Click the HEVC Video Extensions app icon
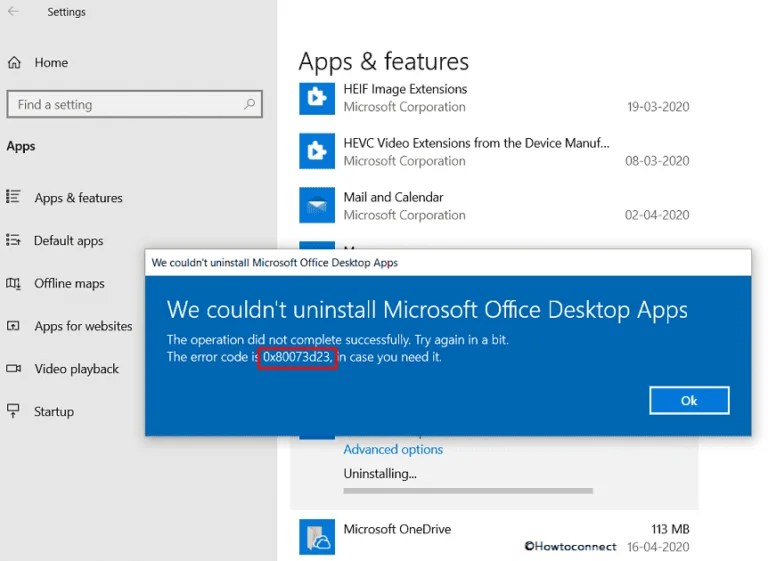Image resolution: width=768 pixels, height=561 pixels. (x=317, y=151)
